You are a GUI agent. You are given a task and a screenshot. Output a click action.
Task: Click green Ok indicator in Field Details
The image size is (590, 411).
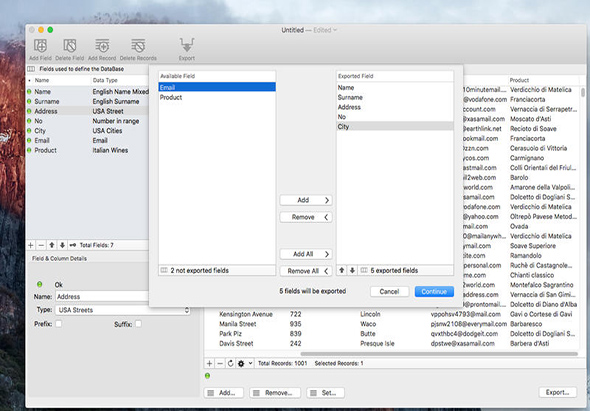click(40, 285)
